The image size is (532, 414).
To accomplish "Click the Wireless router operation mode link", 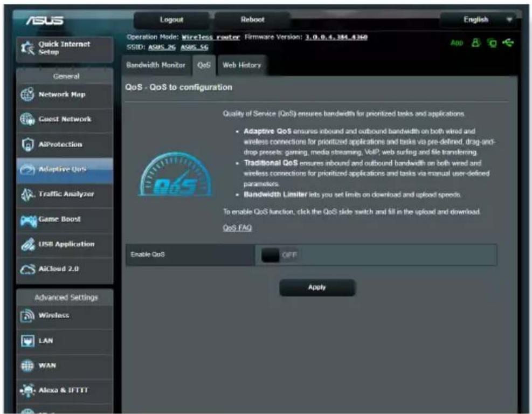I will (x=211, y=37).
